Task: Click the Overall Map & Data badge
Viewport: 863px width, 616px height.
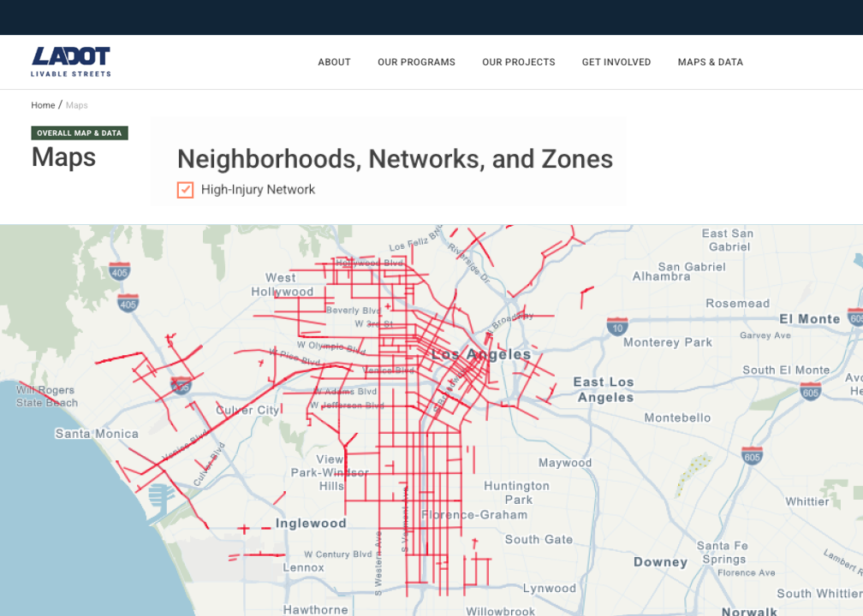Action: point(79,133)
